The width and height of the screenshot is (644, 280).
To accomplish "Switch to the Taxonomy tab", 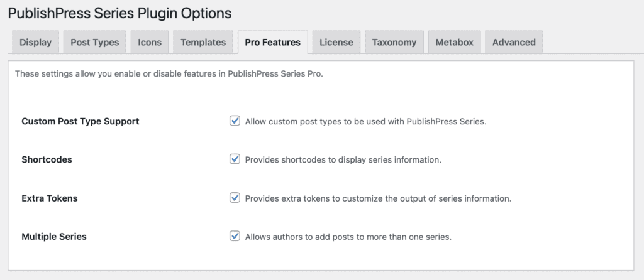I will point(394,42).
